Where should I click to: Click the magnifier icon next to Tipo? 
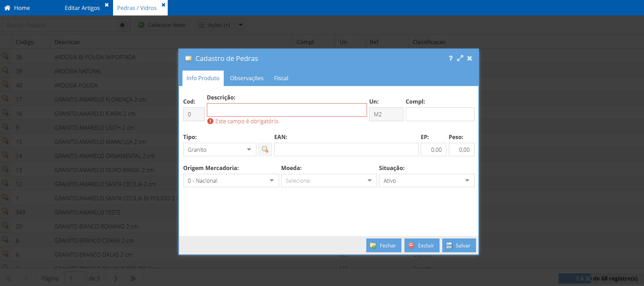click(x=265, y=149)
